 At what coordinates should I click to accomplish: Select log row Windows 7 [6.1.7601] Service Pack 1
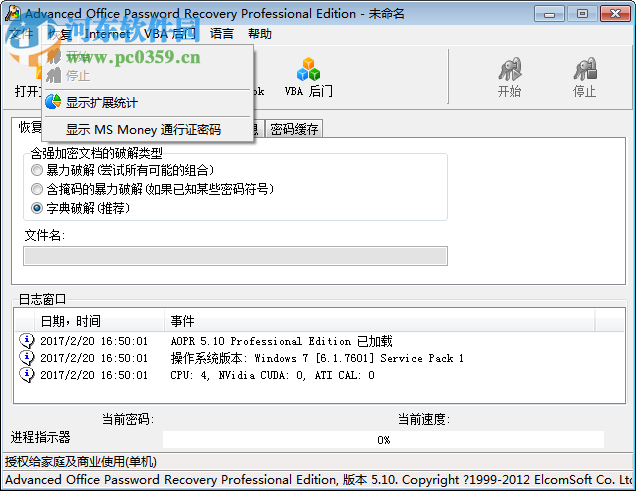click(320, 358)
